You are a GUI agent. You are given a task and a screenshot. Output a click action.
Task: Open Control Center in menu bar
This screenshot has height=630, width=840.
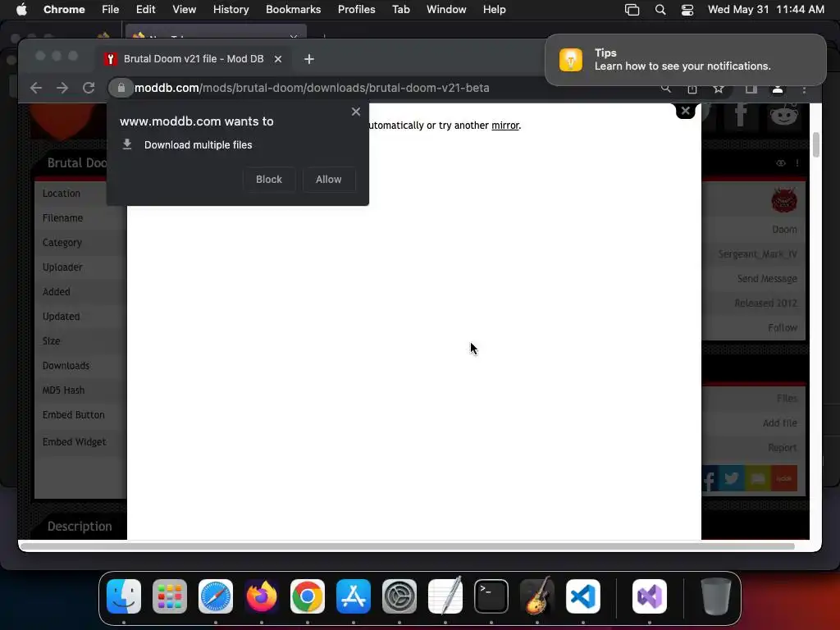click(x=687, y=10)
